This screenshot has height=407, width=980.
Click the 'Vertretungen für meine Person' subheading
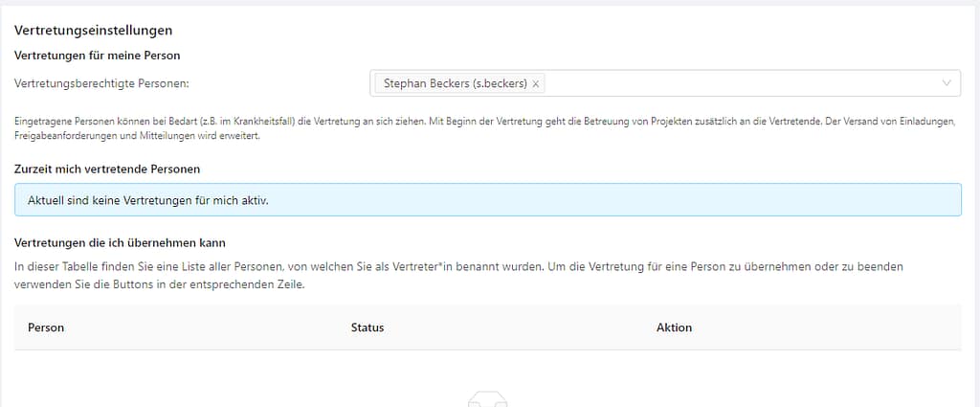[98, 56]
